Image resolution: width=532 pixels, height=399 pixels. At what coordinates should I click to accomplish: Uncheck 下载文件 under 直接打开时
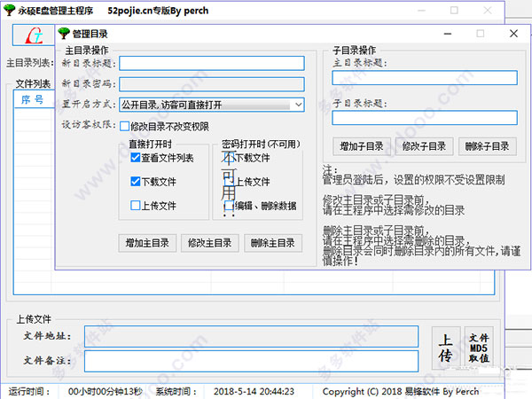(x=135, y=182)
